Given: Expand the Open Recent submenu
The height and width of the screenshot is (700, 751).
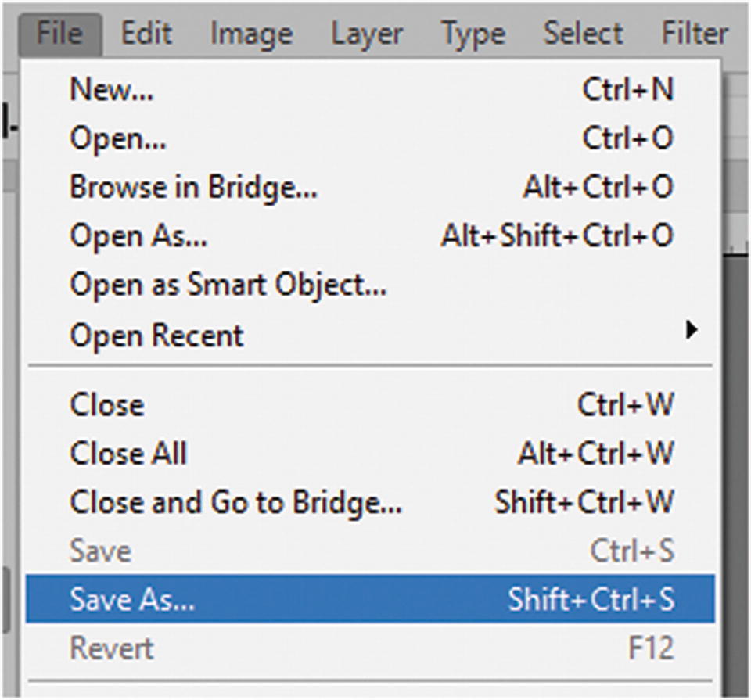Looking at the screenshot, I should (156, 336).
